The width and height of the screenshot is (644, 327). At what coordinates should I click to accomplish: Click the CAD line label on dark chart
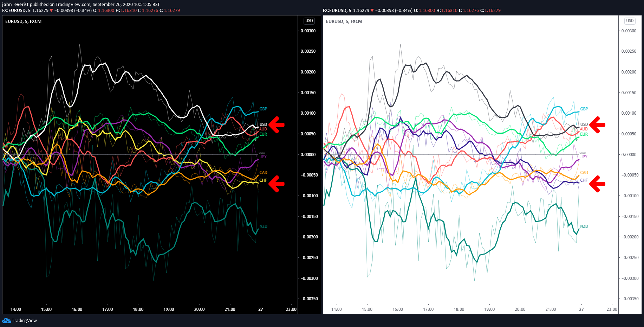pos(263,173)
